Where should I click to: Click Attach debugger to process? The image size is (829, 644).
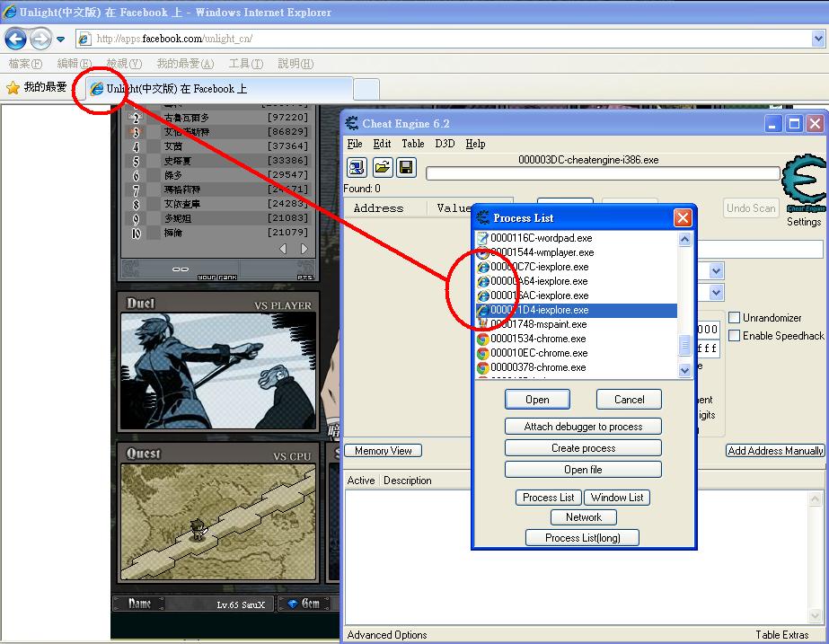pyautogui.click(x=583, y=427)
